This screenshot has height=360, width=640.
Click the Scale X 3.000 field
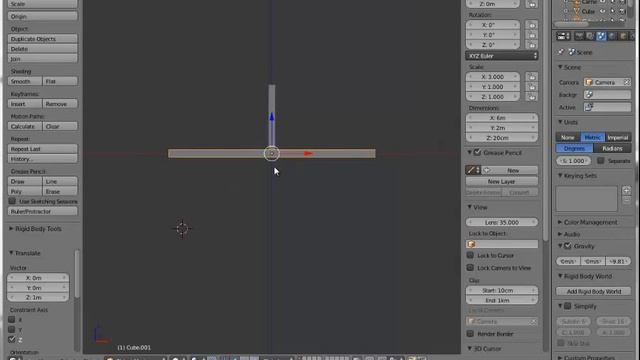tap(493, 77)
